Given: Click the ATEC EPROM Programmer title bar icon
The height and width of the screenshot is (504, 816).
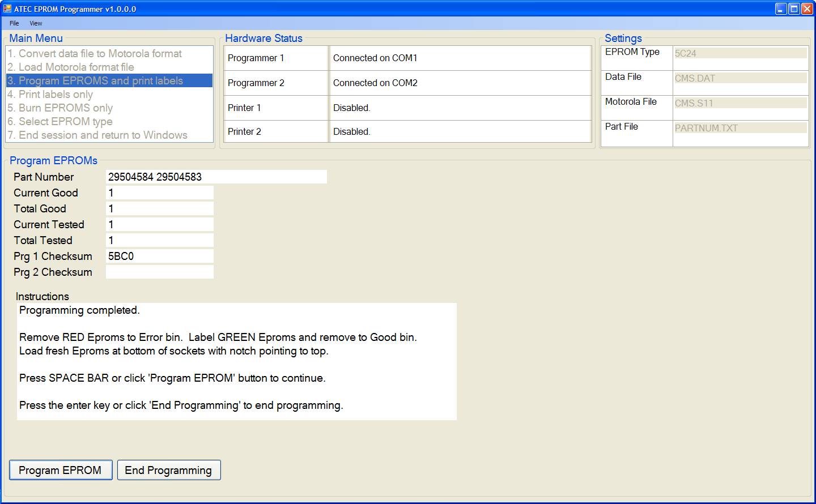Looking at the screenshot, I should [x=7, y=8].
